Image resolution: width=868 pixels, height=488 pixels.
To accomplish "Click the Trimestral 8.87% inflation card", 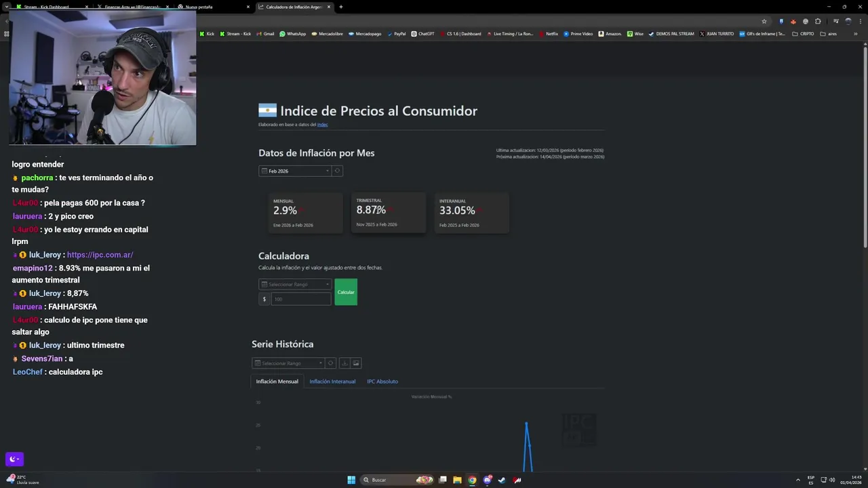I will 389,212.
